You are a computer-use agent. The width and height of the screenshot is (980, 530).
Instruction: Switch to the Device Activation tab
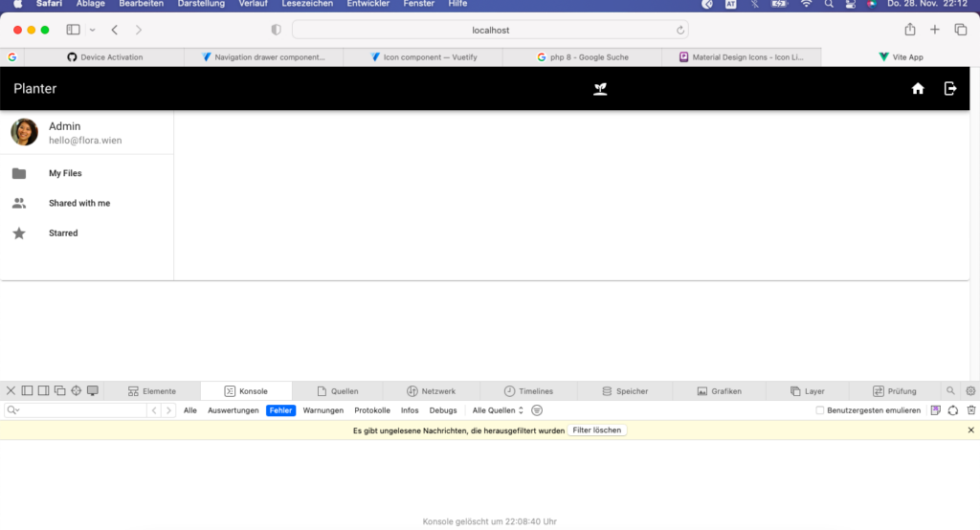tap(105, 56)
